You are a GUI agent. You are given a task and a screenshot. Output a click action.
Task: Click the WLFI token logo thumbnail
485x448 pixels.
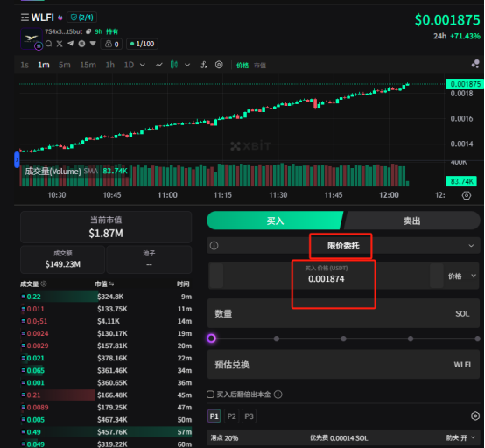[x=32, y=38]
